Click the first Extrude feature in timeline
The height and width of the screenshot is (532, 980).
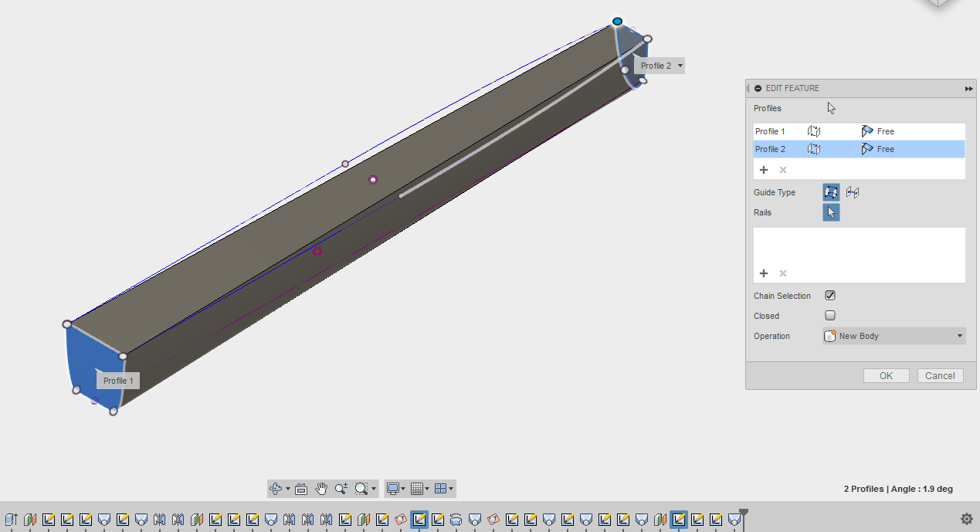(12, 520)
